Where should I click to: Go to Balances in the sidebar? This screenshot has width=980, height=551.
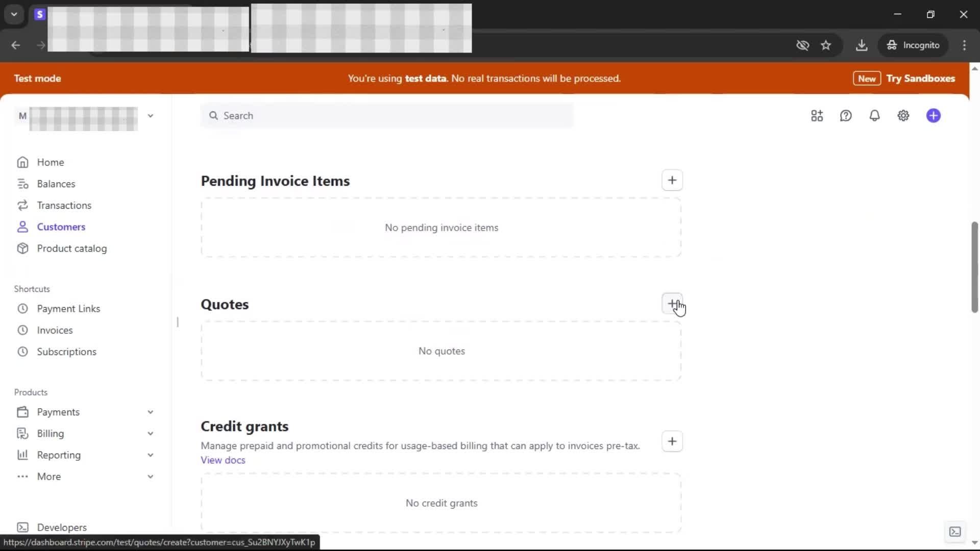pyautogui.click(x=56, y=184)
